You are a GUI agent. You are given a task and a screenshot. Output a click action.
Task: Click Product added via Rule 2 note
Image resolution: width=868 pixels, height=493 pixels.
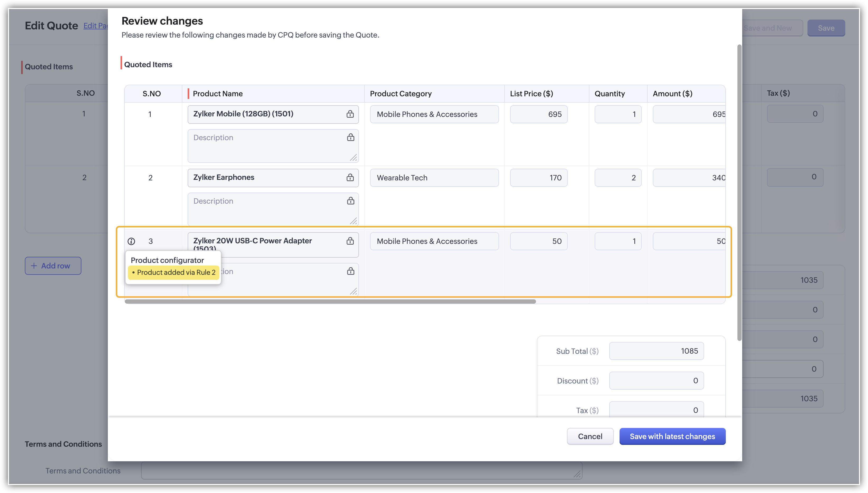[x=174, y=272]
